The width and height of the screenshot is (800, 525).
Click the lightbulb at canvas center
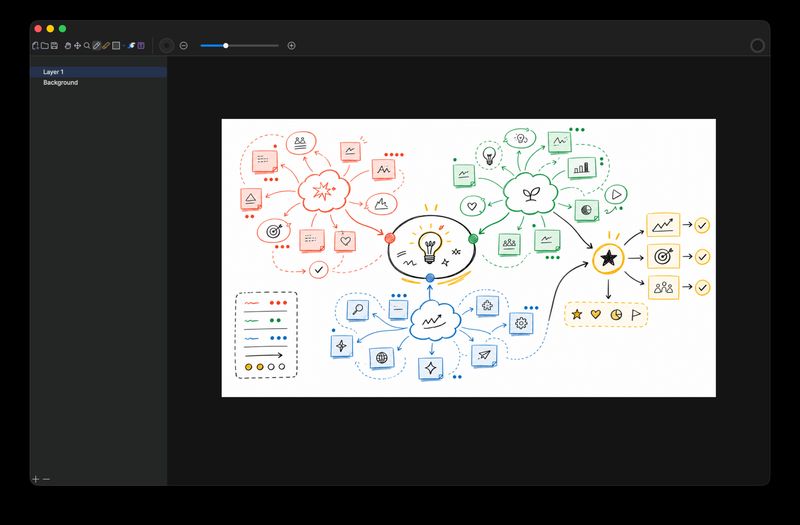tap(430, 246)
